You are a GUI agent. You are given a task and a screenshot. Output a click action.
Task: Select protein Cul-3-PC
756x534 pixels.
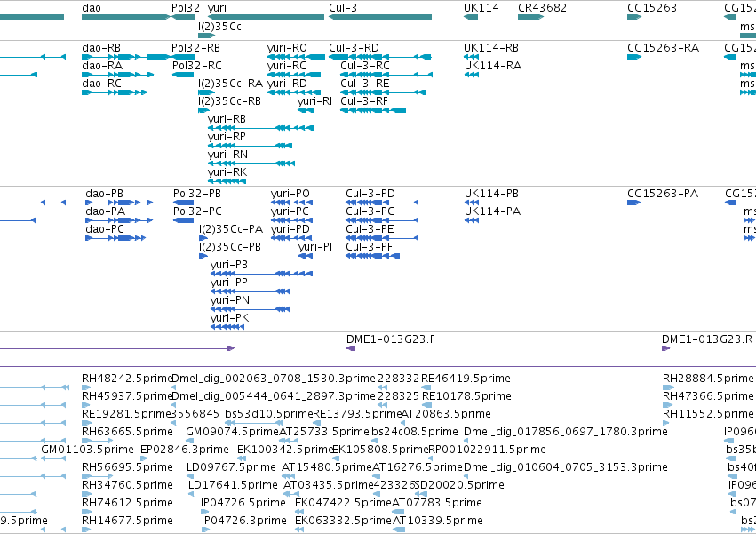click(x=370, y=211)
